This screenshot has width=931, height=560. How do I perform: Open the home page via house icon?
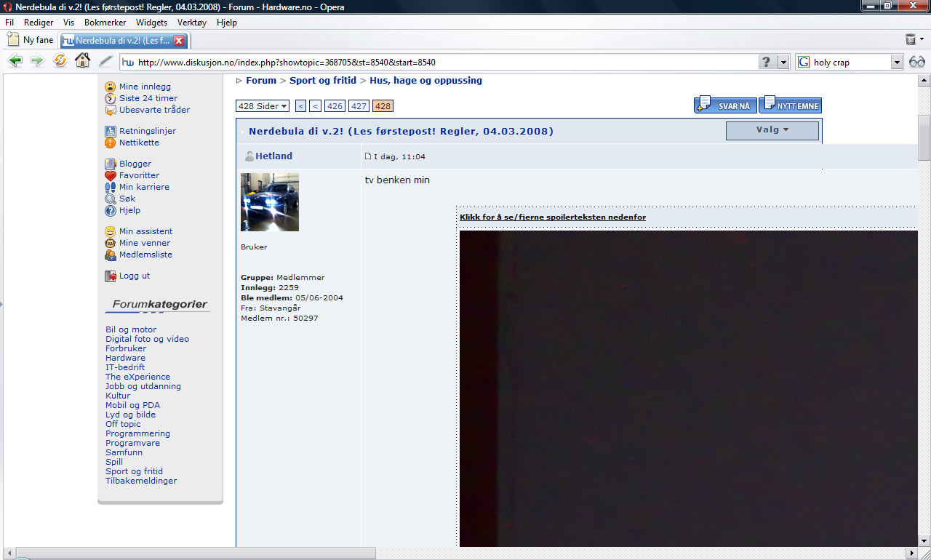(x=83, y=61)
